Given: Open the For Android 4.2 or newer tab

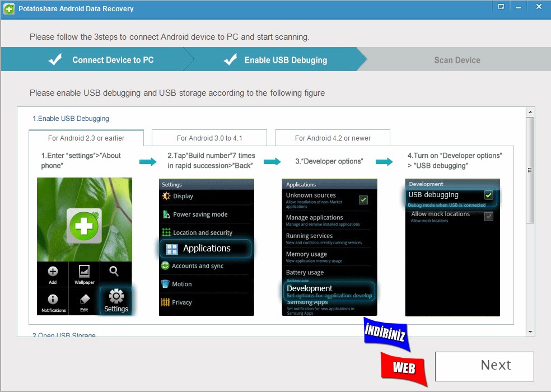Looking at the screenshot, I should click(333, 138).
